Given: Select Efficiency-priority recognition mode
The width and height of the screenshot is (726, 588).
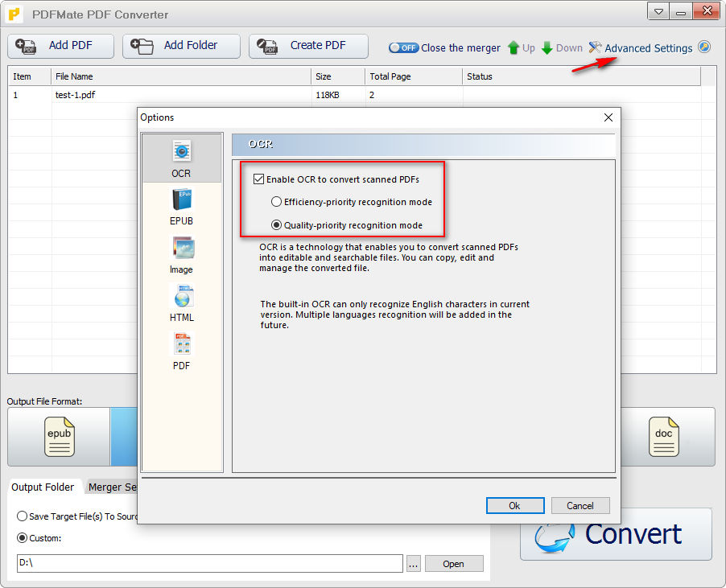Looking at the screenshot, I should [276, 202].
